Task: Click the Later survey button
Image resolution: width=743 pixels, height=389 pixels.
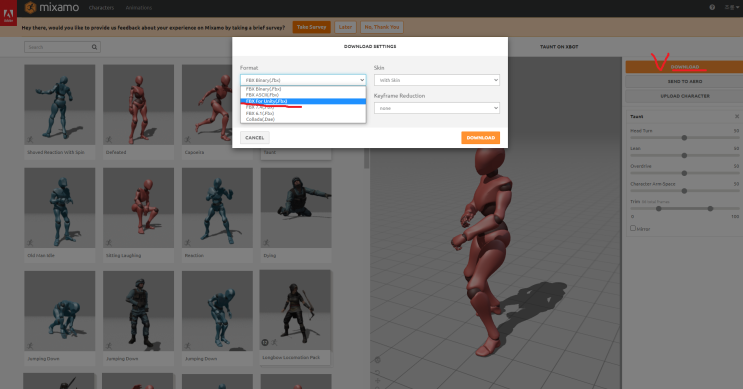Action: (345, 27)
